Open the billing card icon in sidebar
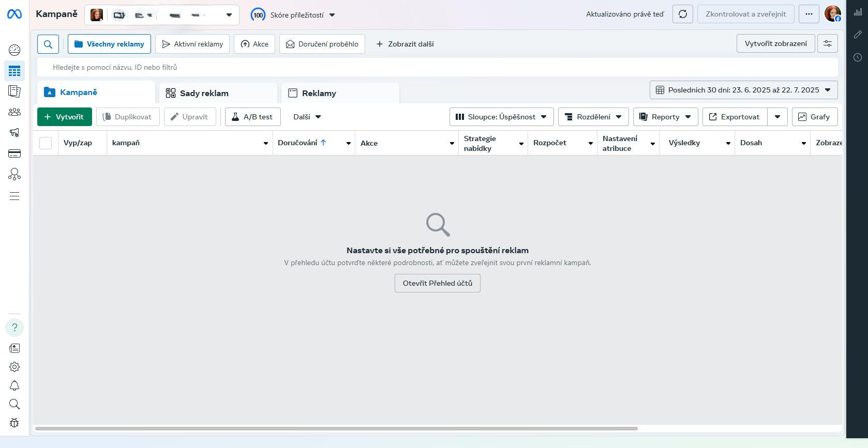Viewport: 868px width, 448px height. pyautogui.click(x=14, y=153)
